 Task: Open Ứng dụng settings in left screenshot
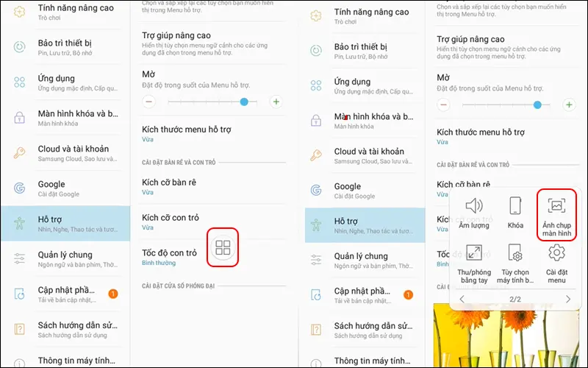click(x=65, y=82)
